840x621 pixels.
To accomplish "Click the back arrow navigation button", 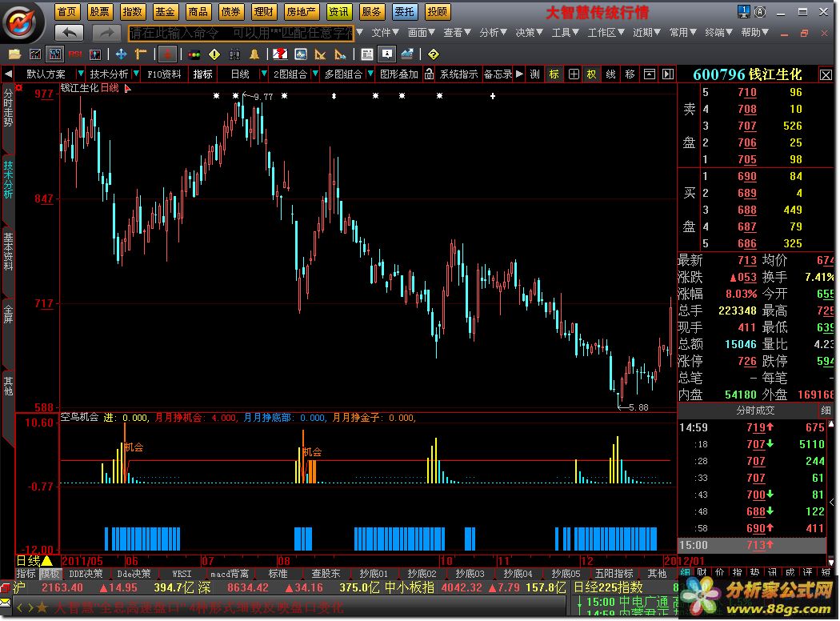I will 70,34.
